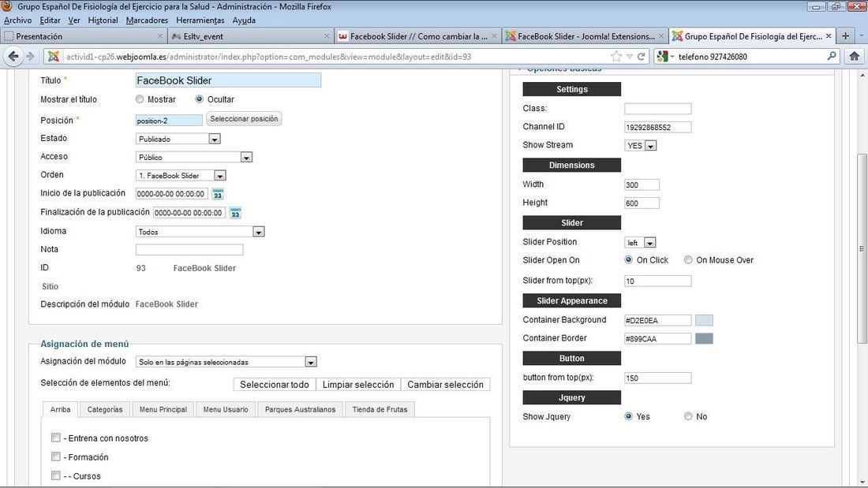Close the Facebook Slider Como cambiar tab
868x488 pixels.
494,36
